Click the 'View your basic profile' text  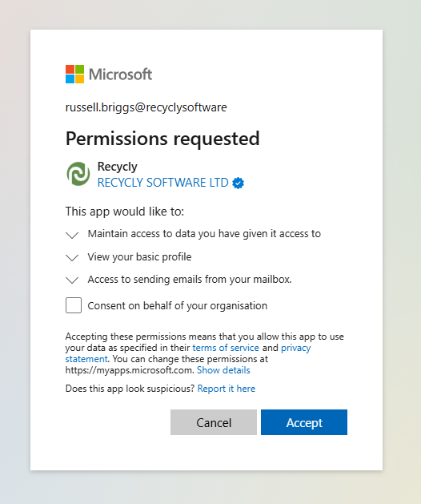point(139,257)
